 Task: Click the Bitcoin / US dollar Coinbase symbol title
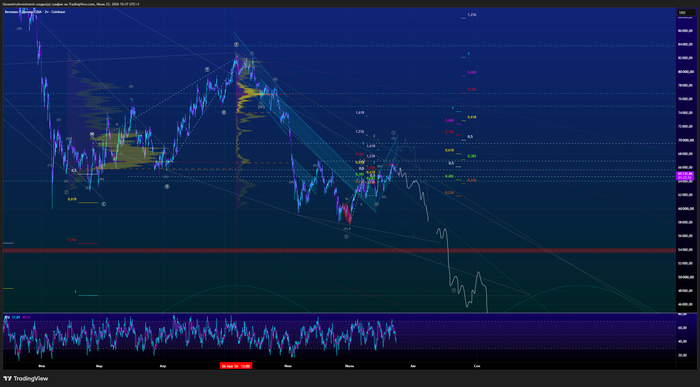tap(35, 12)
